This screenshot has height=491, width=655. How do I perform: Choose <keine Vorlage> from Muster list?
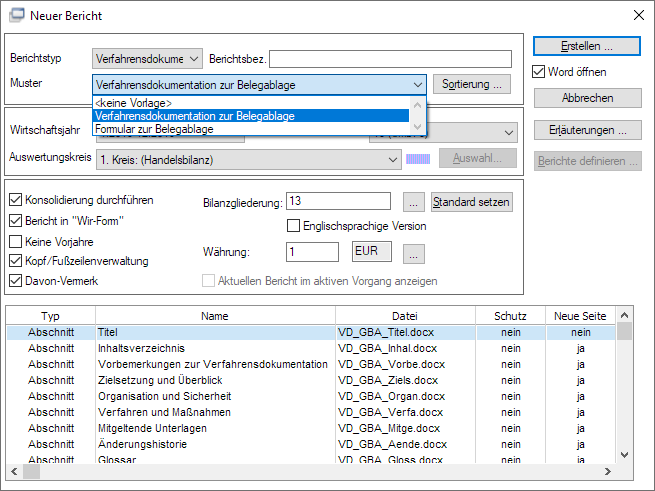click(x=251, y=103)
